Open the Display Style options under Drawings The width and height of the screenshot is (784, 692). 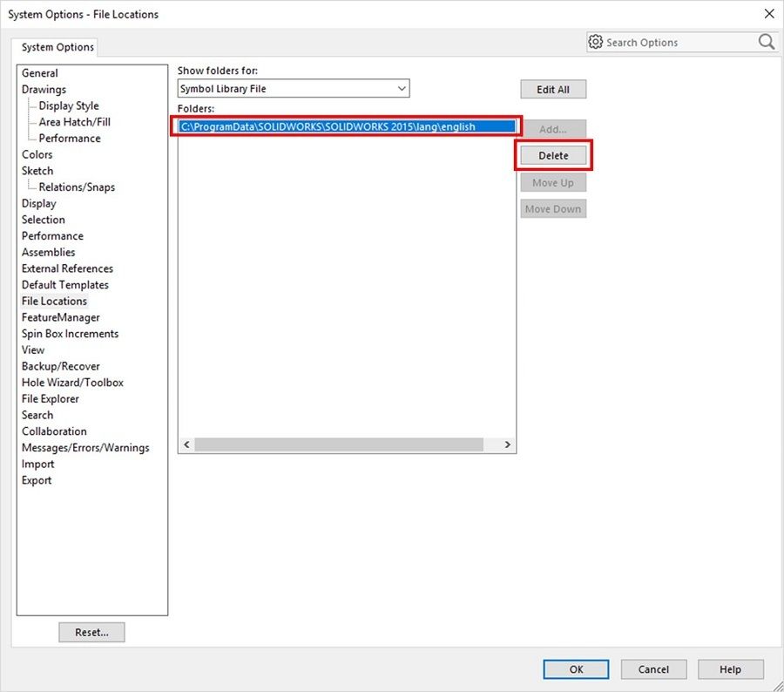[69, 105]
